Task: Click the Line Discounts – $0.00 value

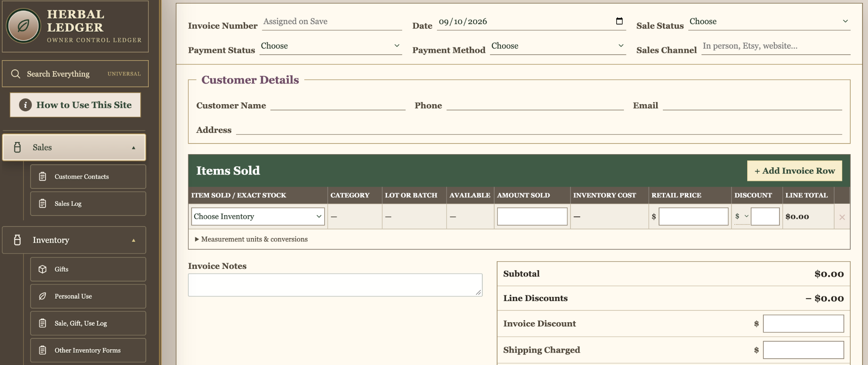Action: tap(825, 299)
